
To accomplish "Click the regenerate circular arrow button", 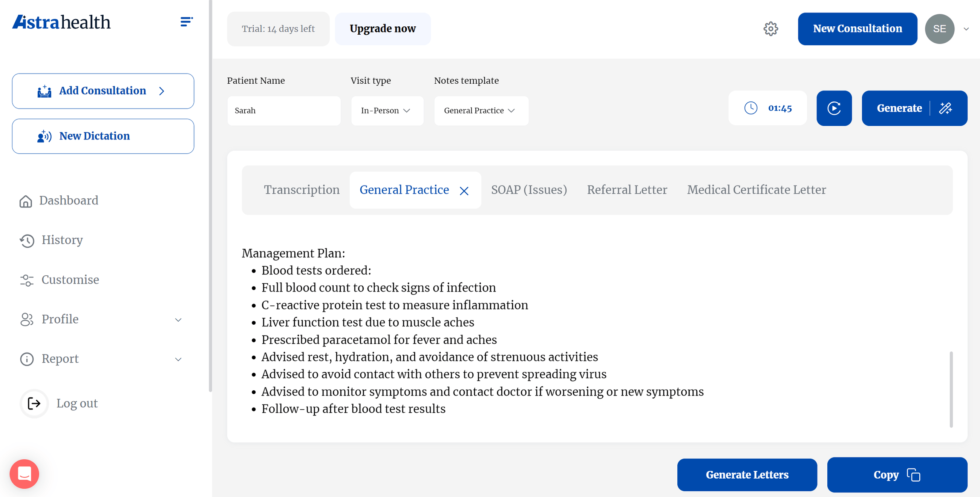I will 834,108.
